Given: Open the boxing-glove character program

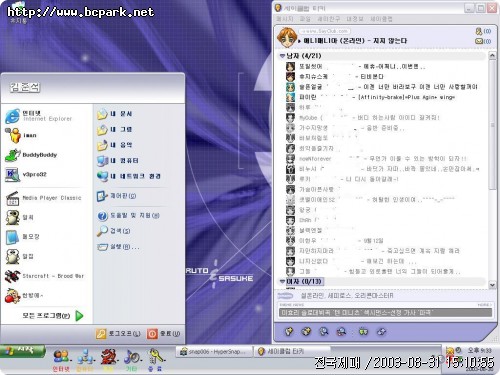Looking at the screenshot, I should 24,295.
